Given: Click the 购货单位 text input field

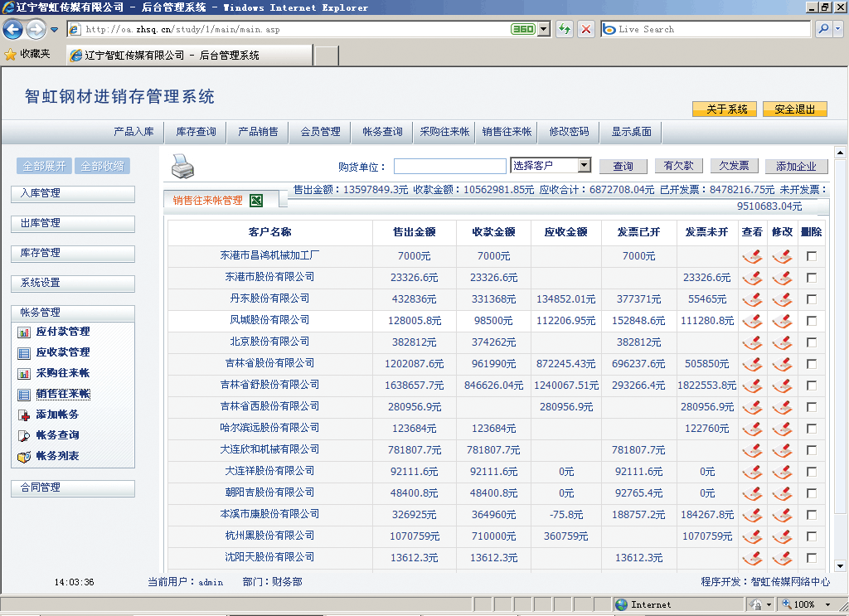Looking at the screenshot, I should click(449, 167).
